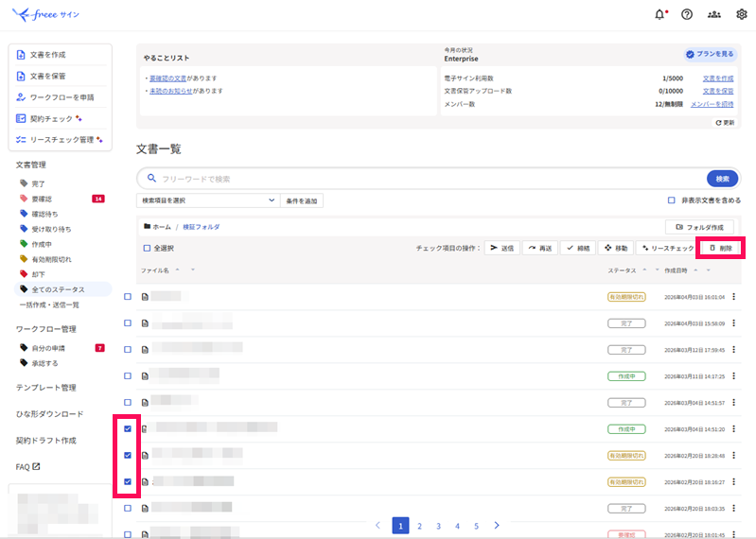
Task: Click the ワークフローを申請 person icon
Action: click(x=21, y=97)
